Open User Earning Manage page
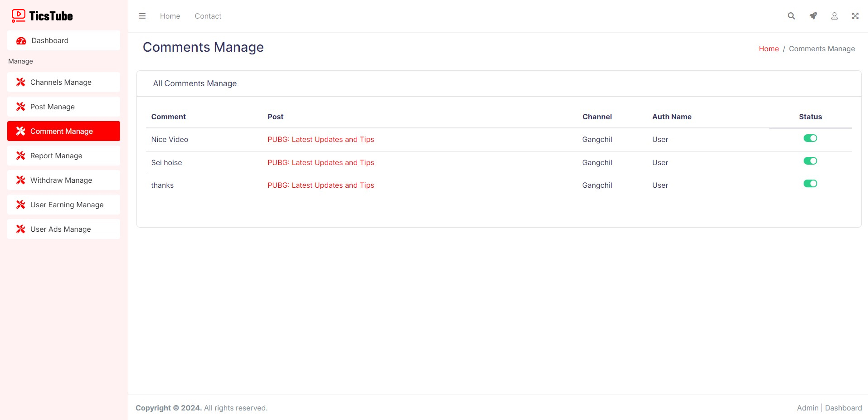 pyautogui.click(x=67, y=205)
